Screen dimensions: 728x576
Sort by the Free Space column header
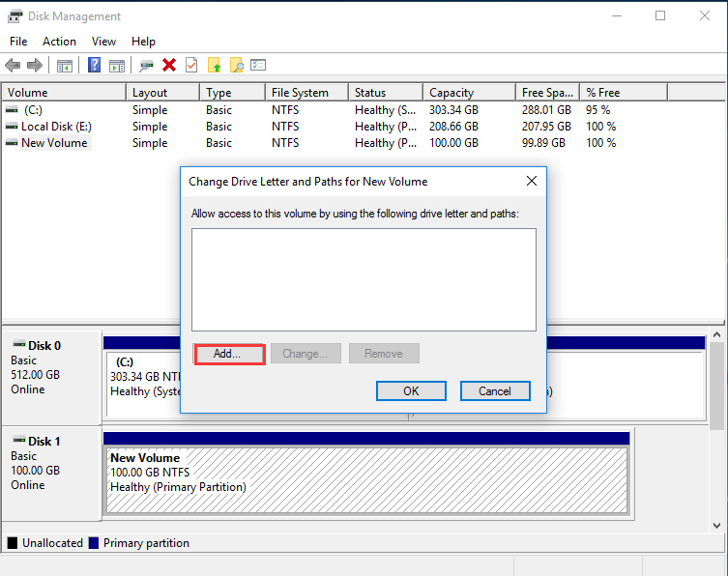[548, 93]
